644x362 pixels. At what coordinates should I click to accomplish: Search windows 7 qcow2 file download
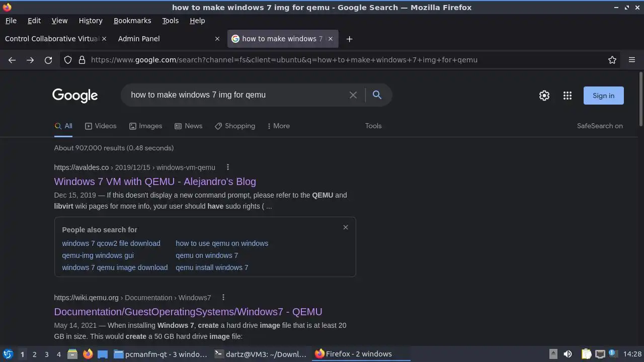click(x=111, y=243)
